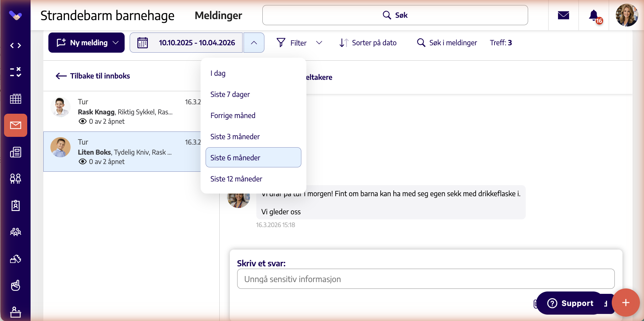This screenshot has height=321, width=644.
Task: Click the 16.3.2026 15:18 timestamp
Action: [x=275, y=225]
